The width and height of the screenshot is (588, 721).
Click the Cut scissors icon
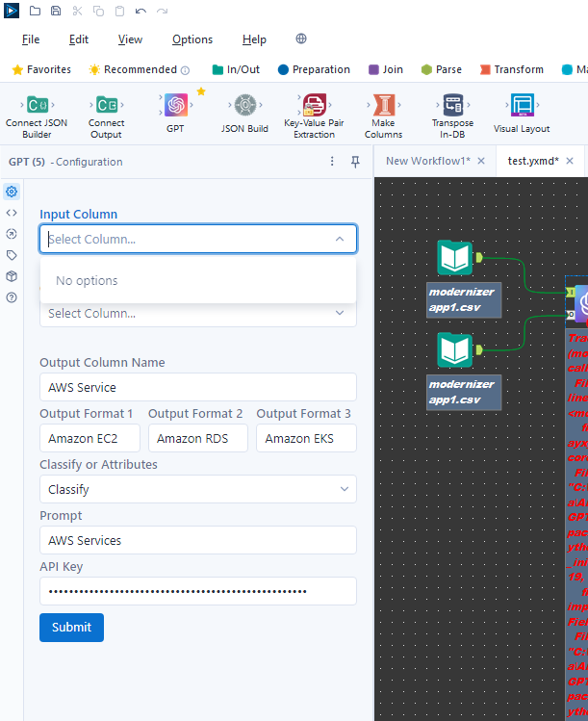click(77, 11)
